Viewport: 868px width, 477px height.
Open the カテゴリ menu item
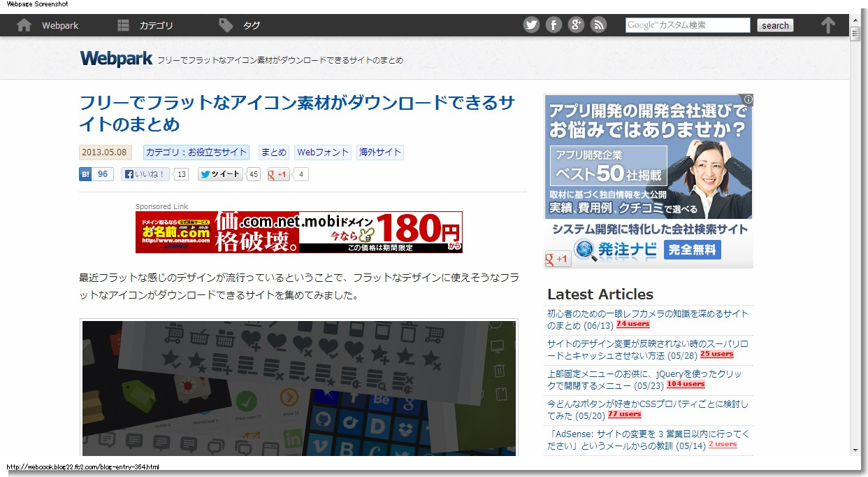coord(156,25)
